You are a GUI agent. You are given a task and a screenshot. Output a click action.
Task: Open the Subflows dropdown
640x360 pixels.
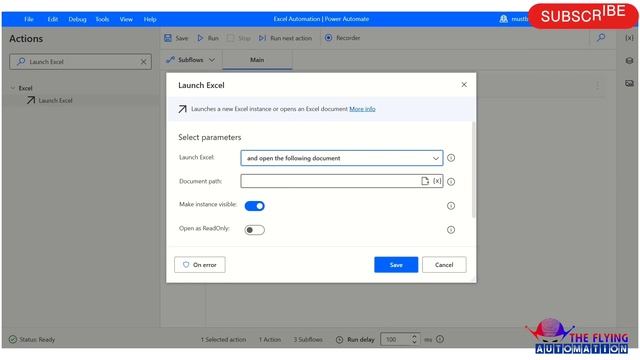[190, 60]
